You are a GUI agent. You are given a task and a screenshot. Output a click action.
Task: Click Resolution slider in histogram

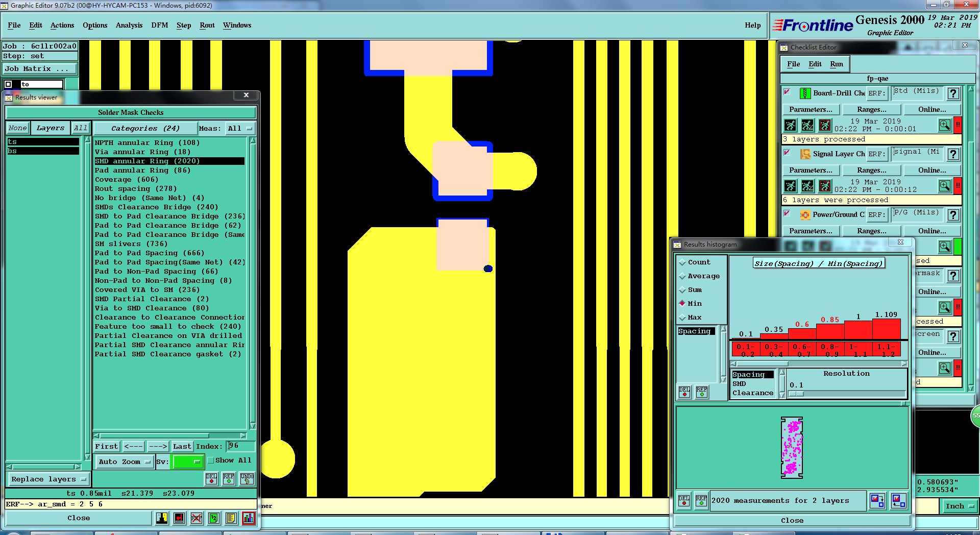[x=847, y=394]
